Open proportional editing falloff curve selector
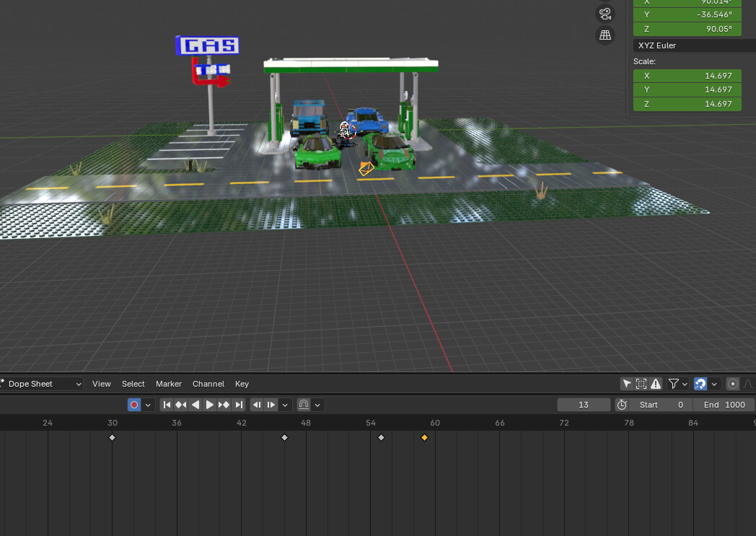This screenshot has height=536, width=756. click(748, 384)
